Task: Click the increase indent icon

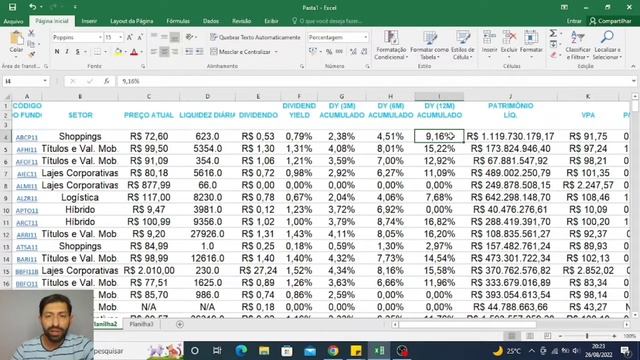Action: 199,52
